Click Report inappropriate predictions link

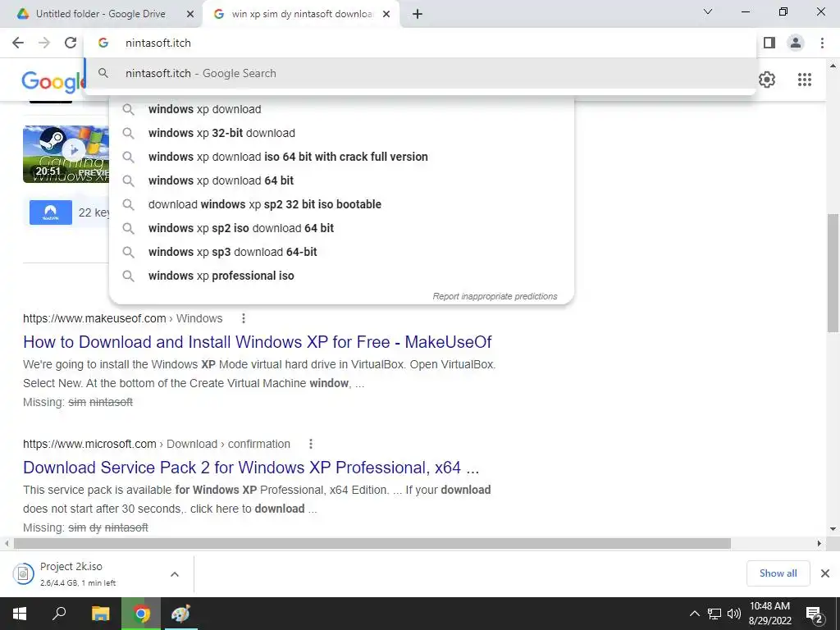point(495,296)
